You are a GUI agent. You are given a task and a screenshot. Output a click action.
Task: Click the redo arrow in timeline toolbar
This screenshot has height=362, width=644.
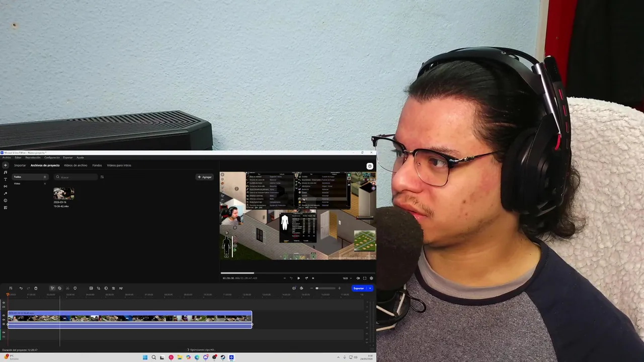coord(28,288)
